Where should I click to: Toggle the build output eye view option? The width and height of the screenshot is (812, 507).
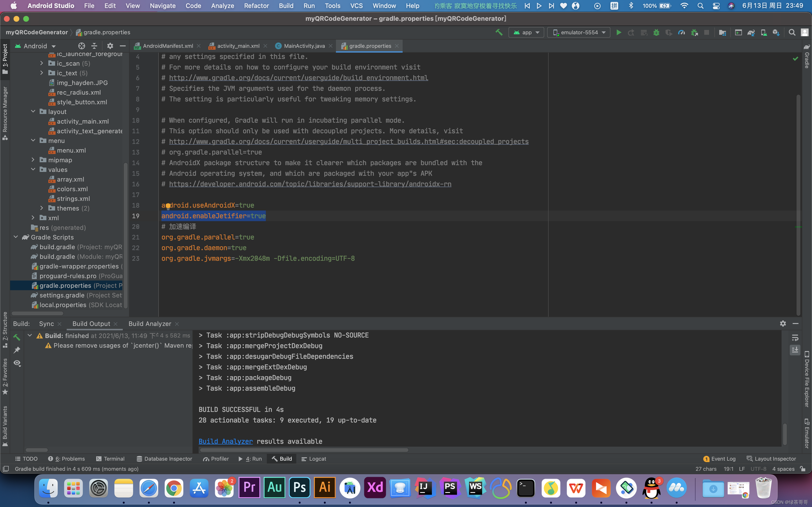(17, 363)
